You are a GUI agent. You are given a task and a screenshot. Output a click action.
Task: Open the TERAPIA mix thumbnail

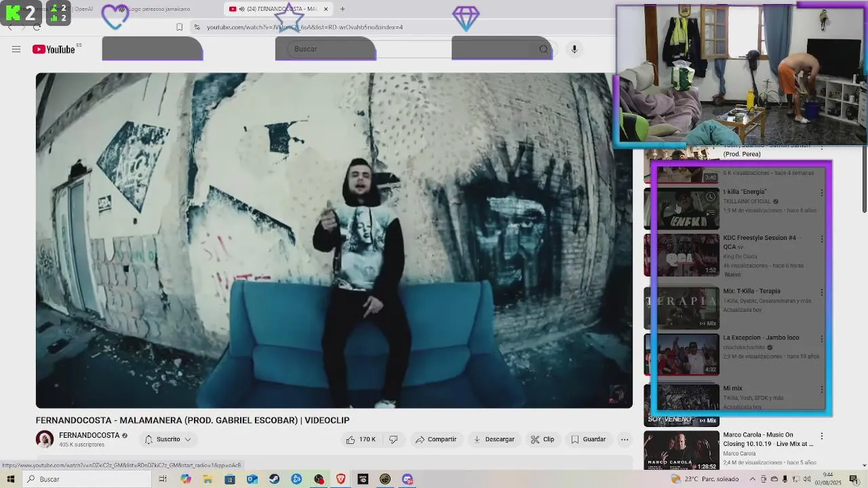point(682,308)
